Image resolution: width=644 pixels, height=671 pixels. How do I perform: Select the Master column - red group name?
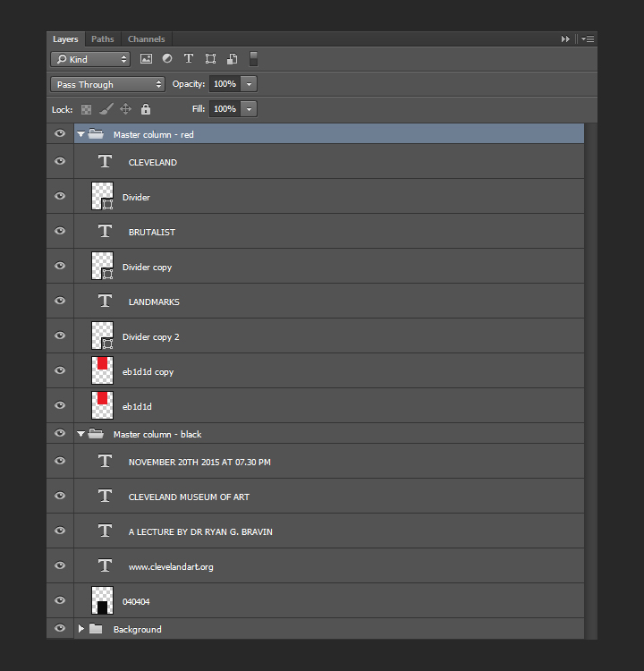(x=153, y=135)
